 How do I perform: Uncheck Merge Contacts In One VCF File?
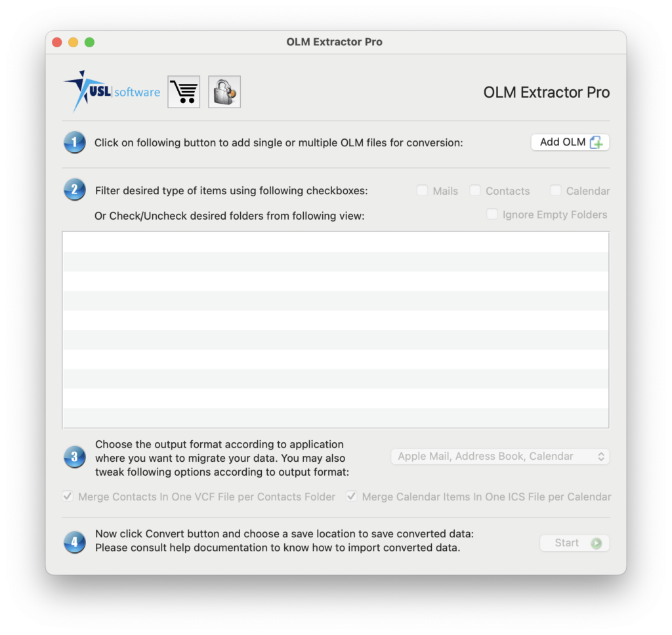coord(68,497)
